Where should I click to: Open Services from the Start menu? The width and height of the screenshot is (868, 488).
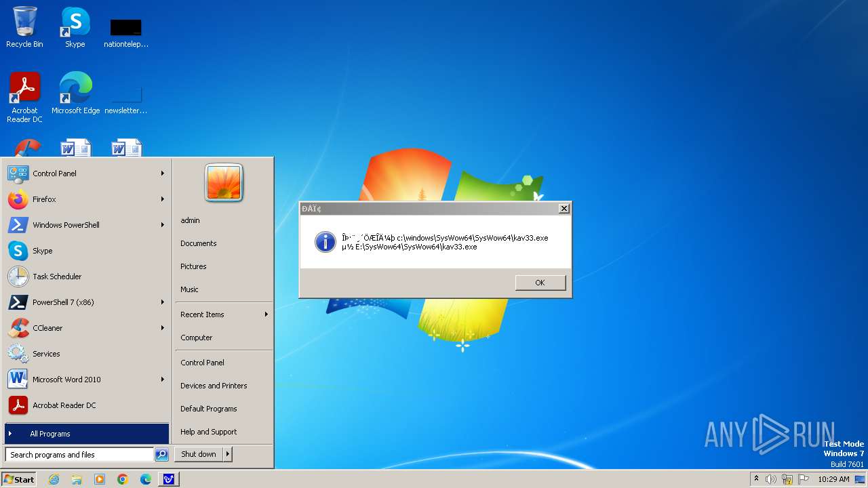[87, 354]
